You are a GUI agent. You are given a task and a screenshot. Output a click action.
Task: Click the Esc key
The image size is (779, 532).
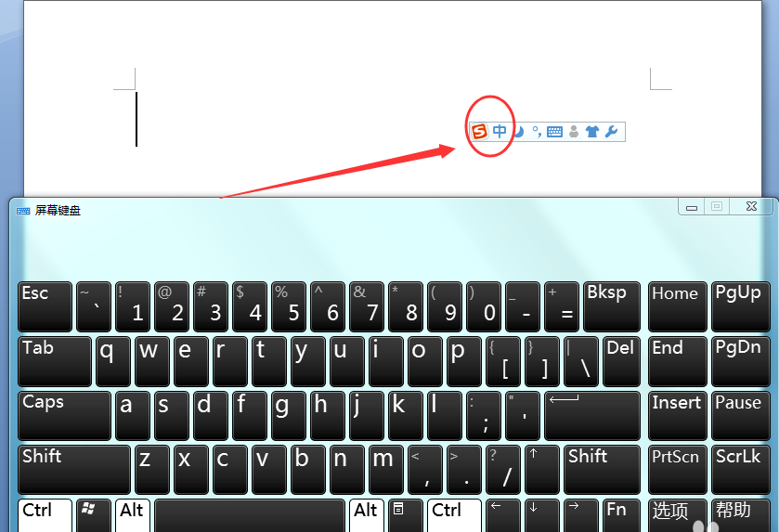(45, 307)
